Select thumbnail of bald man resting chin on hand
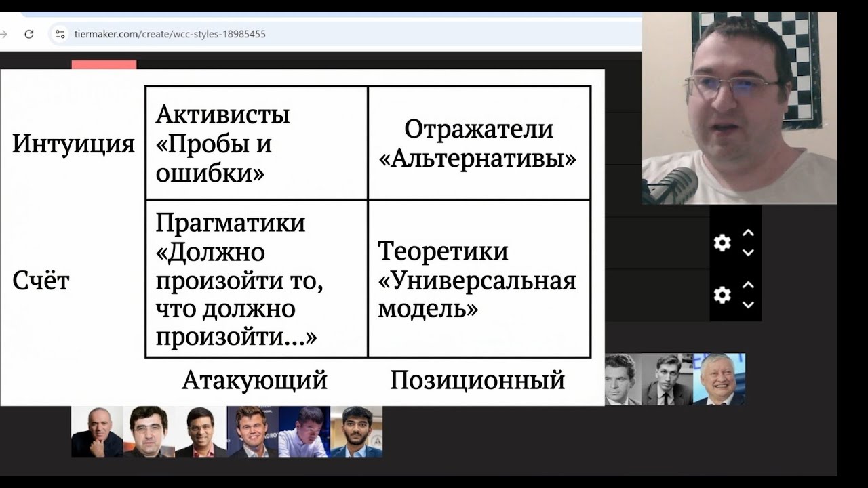The height and width of the screenshot is (488, 868). tap(97, 432)
